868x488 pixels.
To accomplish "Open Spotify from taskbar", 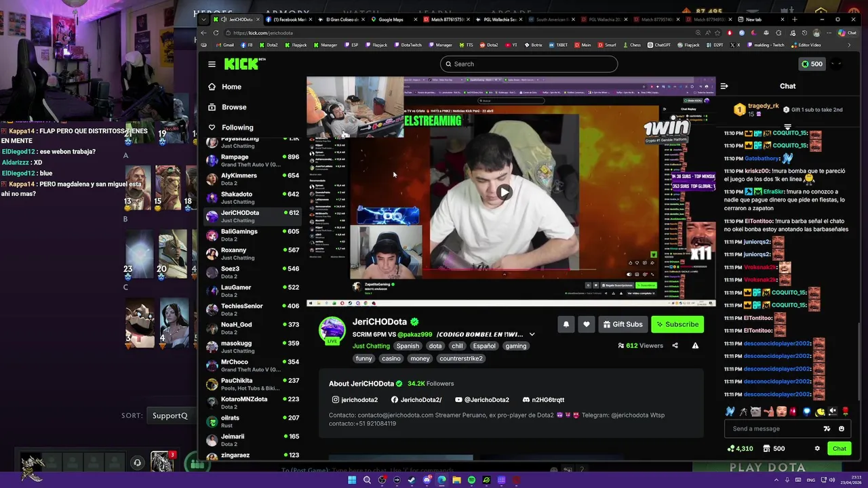I will coord(471,480).
